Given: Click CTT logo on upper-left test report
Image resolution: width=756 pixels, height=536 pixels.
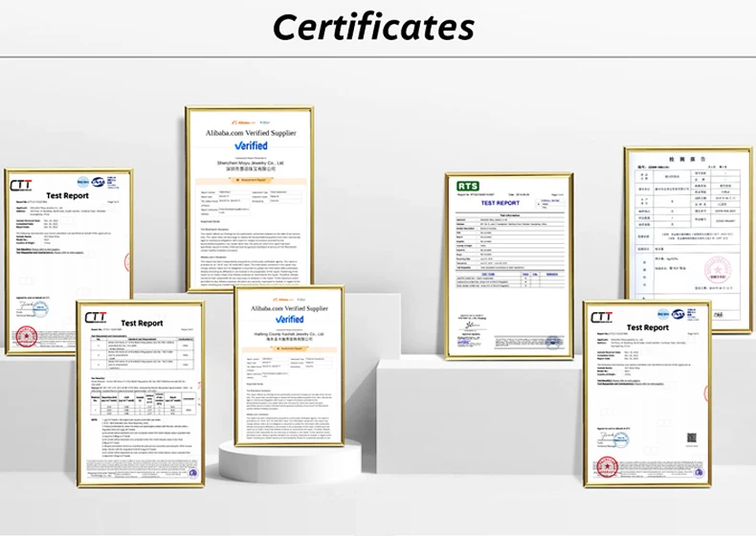Looking at the screenshot, I should [x=21, y=185].
